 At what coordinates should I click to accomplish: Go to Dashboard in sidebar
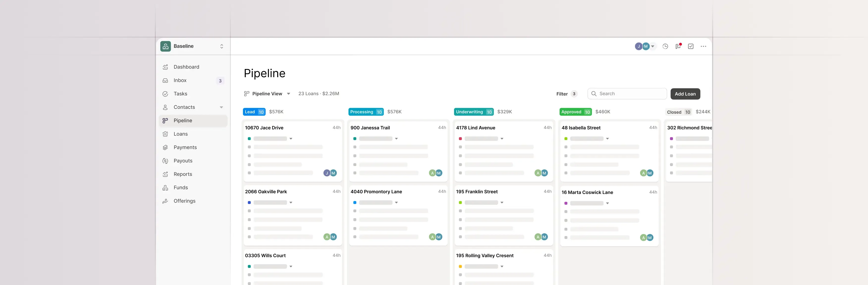click(186, 67)
